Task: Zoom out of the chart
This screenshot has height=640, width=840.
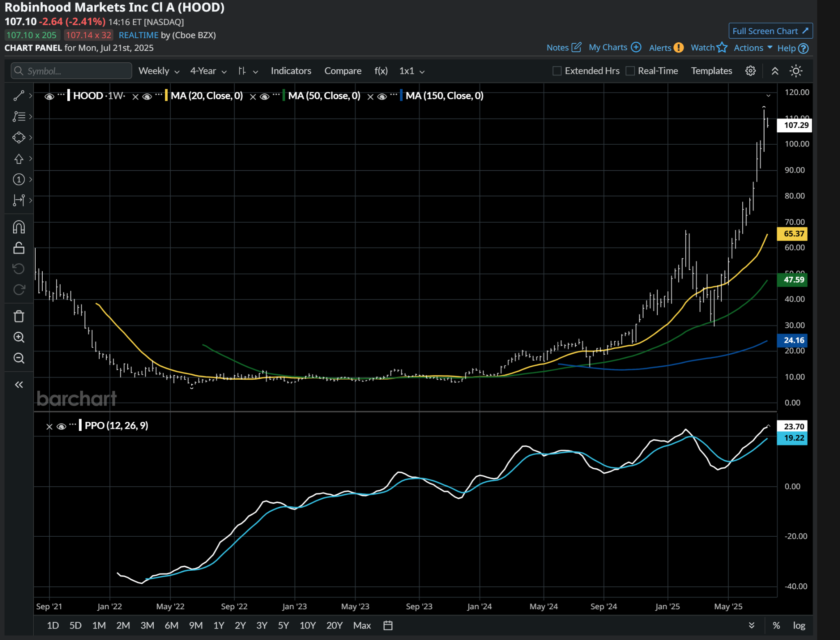Action: coord(19,358)
